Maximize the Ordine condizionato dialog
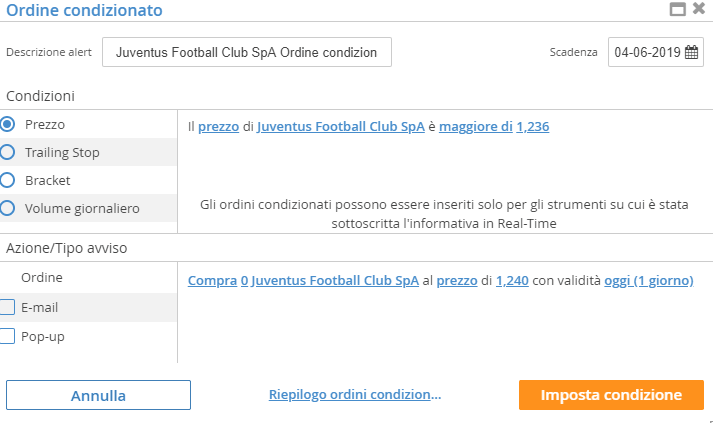Screen dimensions: 713x423 (678, 9)
